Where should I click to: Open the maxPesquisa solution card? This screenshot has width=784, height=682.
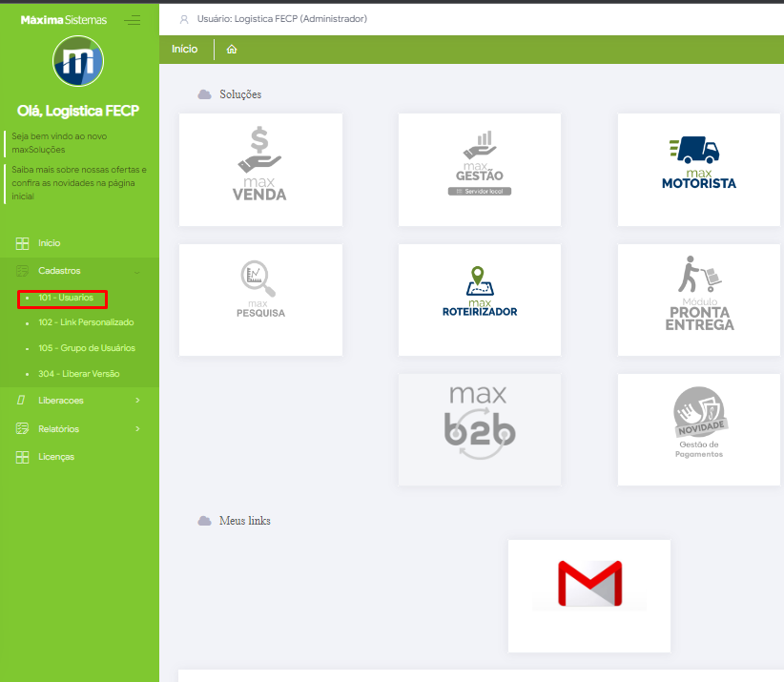[260, 300]
